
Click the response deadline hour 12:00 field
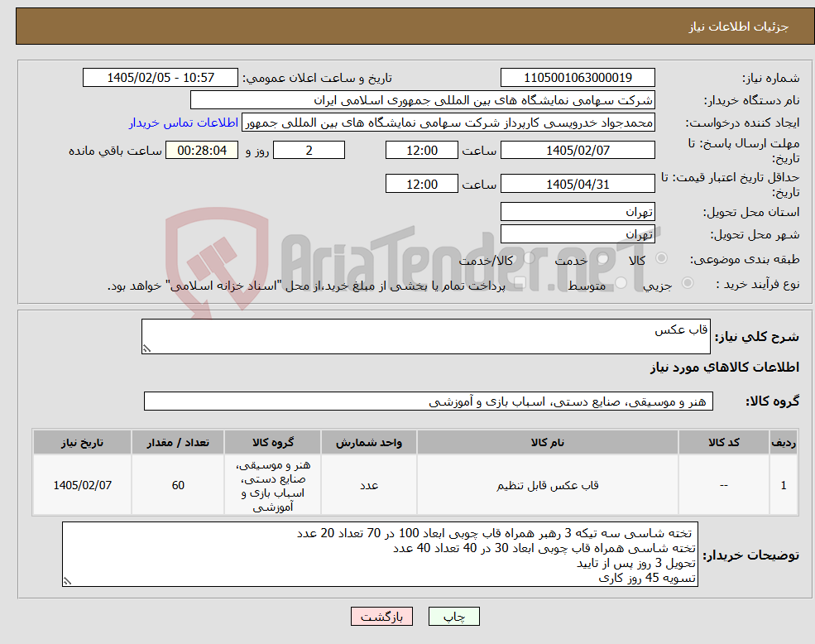click(421, 151)
